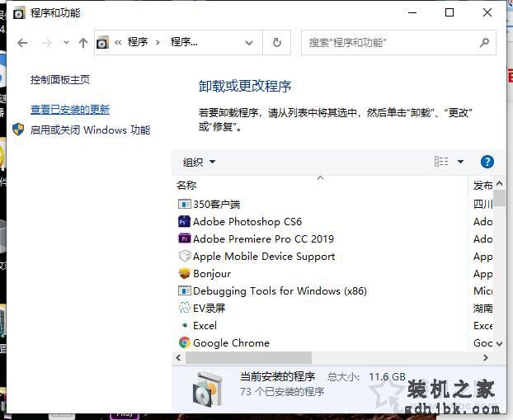Click the Photoshop Ps icon
The width and height of the screenshot is (513, 420).
tap(184, 222)
